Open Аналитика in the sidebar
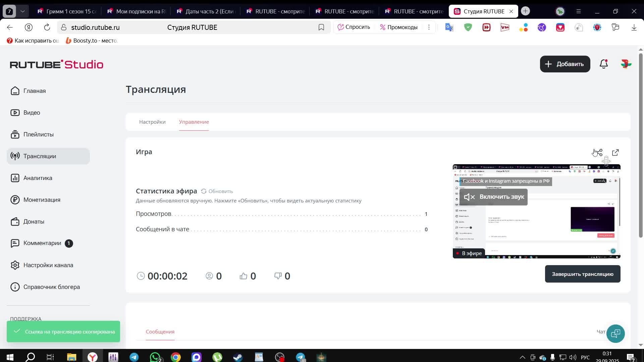 [x=38, y=178]
